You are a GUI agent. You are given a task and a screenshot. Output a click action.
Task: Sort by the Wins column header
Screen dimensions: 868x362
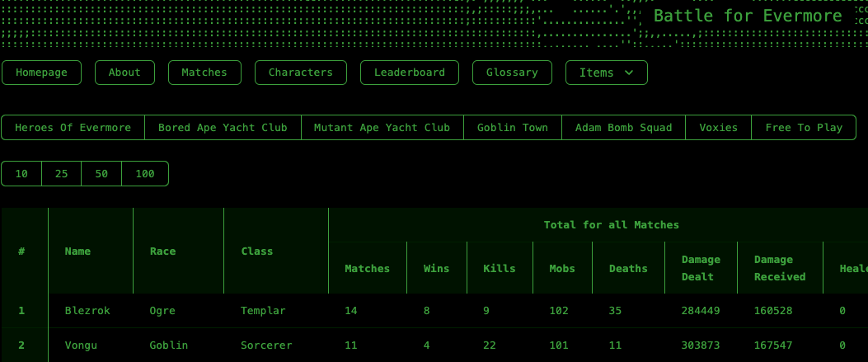point(437,269)
